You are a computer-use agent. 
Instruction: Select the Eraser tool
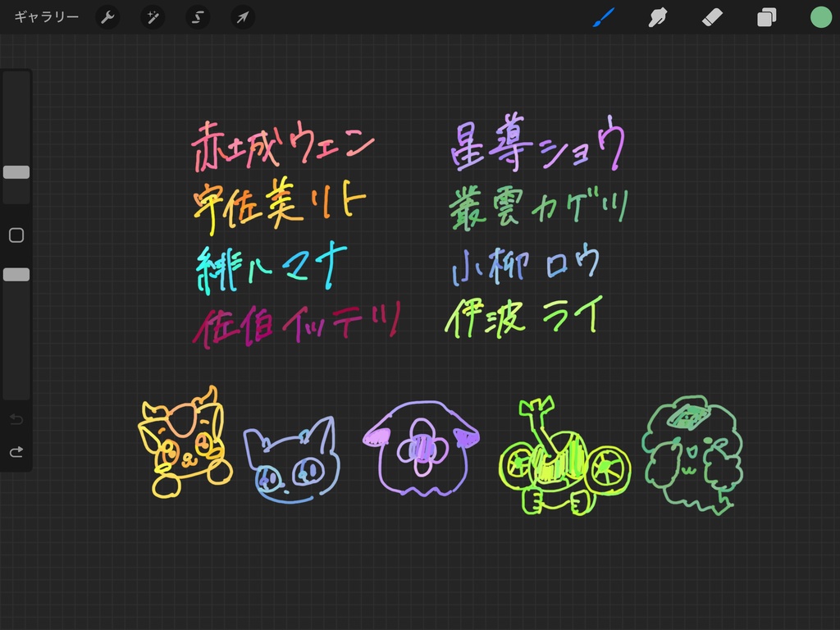712,17
